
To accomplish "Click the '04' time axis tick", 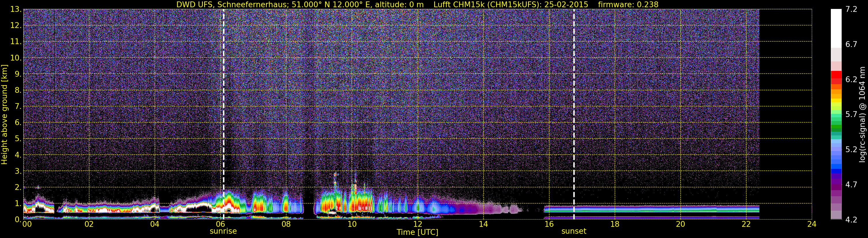I will [x=155, y=224].
